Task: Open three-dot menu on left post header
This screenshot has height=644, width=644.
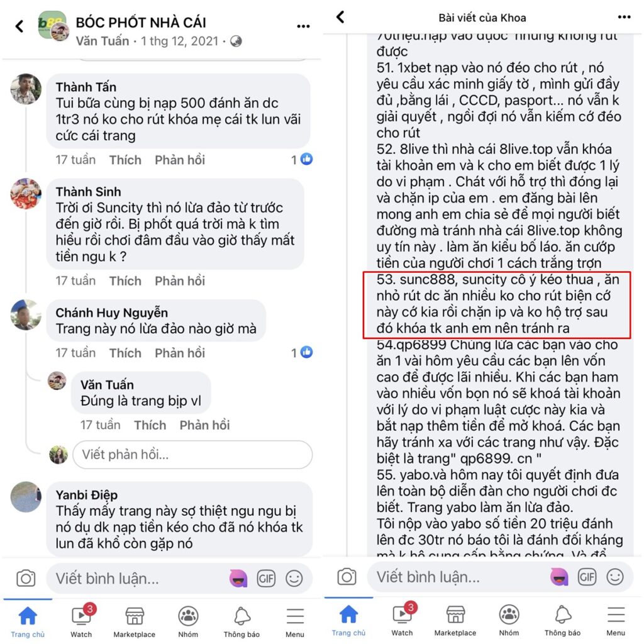Action: [303, 26]
